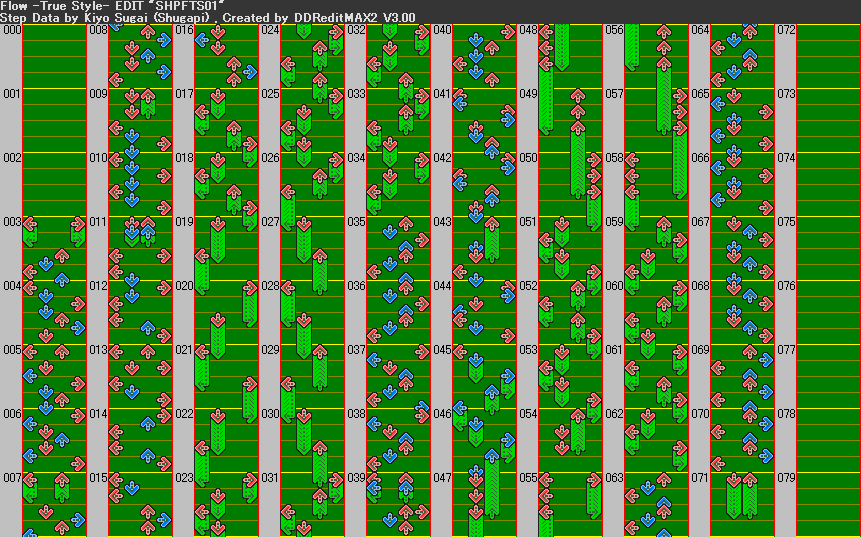Select measure label 002
861x537 pixels.
click(12, 158)
